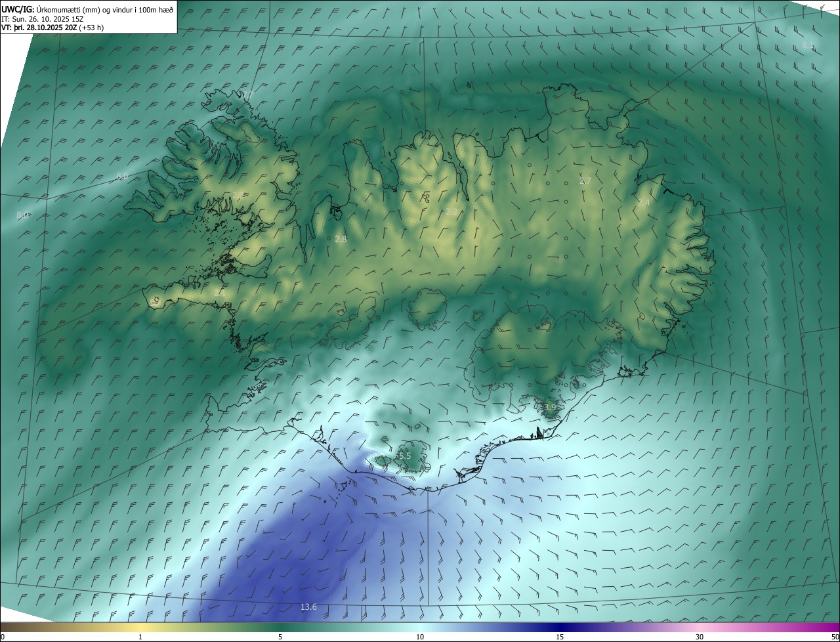Click the 2.4 value on the map
The width and height of the screenshot is (840, 642).
(x=644, y=203)
